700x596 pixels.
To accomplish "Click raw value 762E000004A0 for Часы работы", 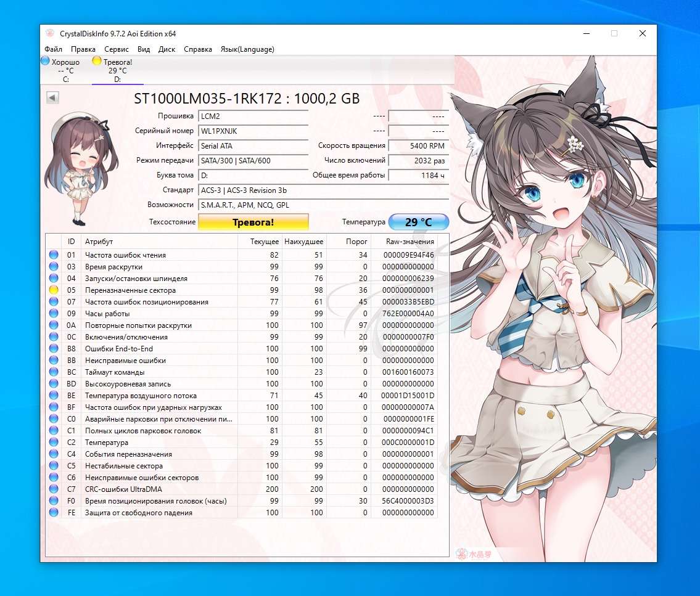I will [408, 314].
